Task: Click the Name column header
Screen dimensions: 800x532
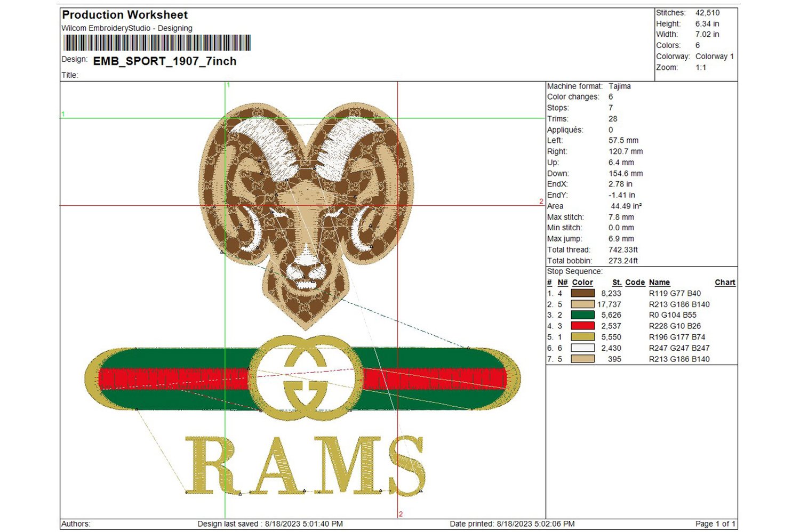Action: pos(659,283)
